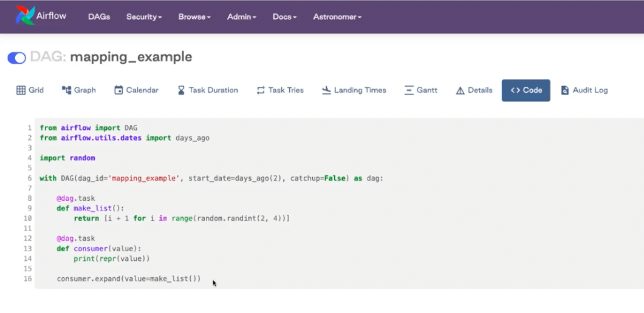Expand the Security dropdown menu
The height and width of the screenshot is (313, 644).
[144, 17]
